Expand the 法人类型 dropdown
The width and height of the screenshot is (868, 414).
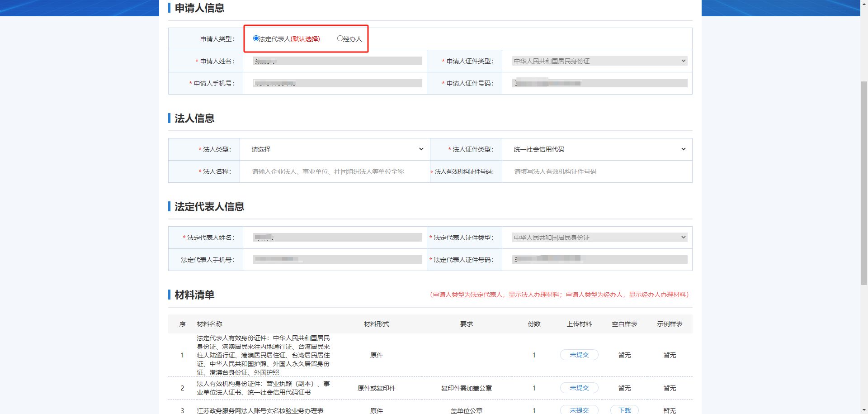(336, 149)
